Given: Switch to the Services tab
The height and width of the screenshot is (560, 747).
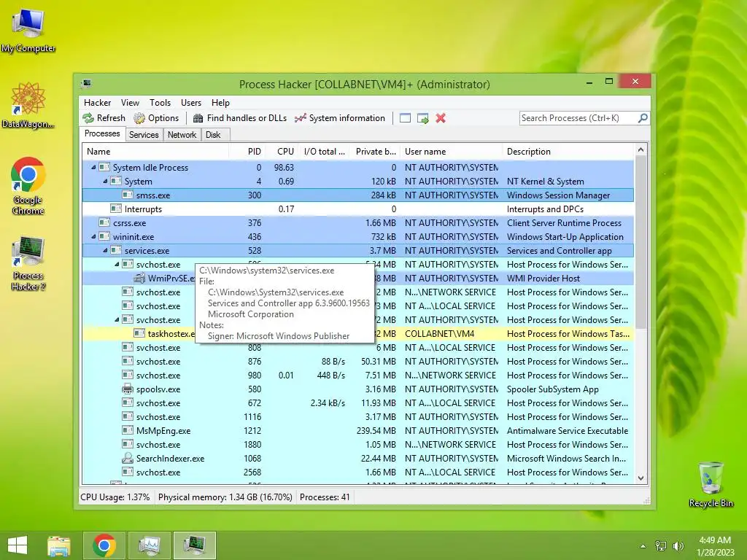Looking at the screenshot, I should (144, 135).
